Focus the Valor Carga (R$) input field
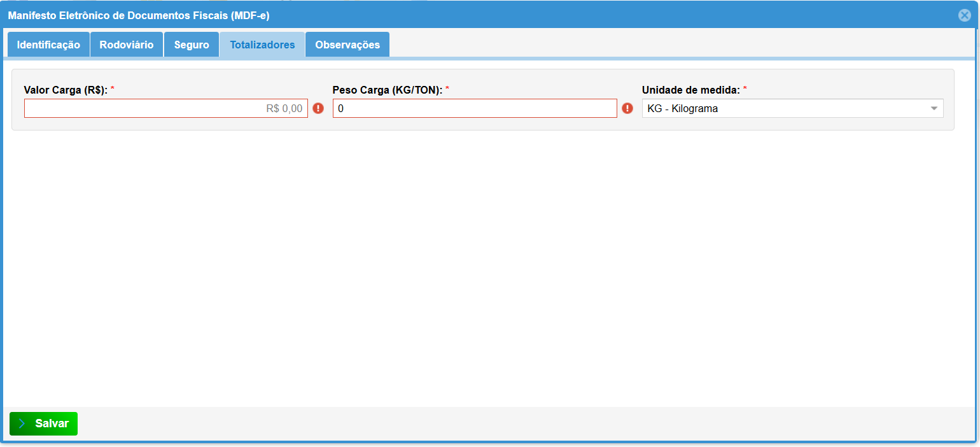The image size is (980, 447). (165, 108)
